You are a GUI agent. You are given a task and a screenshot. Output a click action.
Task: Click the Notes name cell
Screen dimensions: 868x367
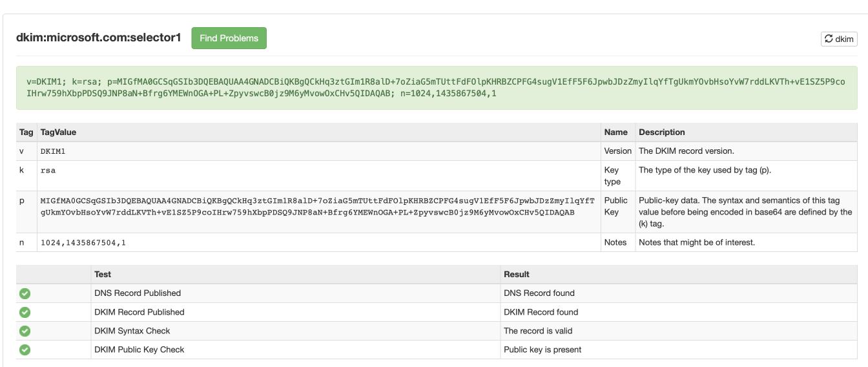tap(618, 242)
